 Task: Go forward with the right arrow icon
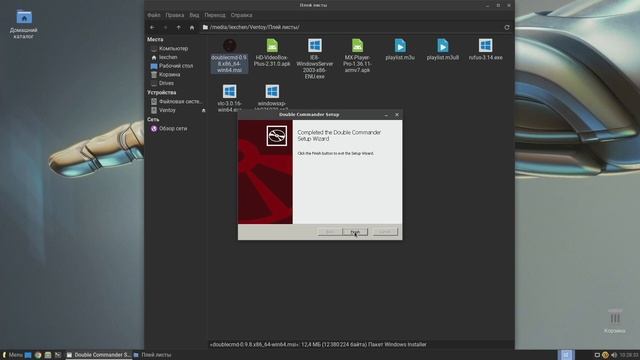pos(165,27)
